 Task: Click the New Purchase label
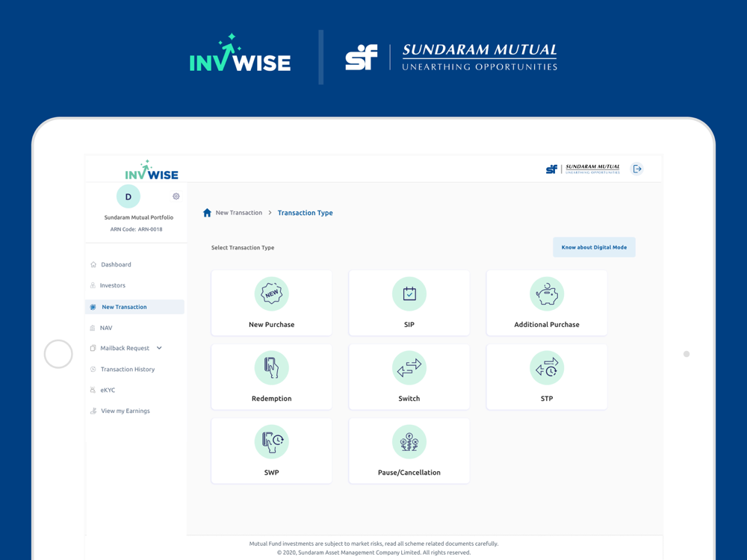click(x=272, y=325)
